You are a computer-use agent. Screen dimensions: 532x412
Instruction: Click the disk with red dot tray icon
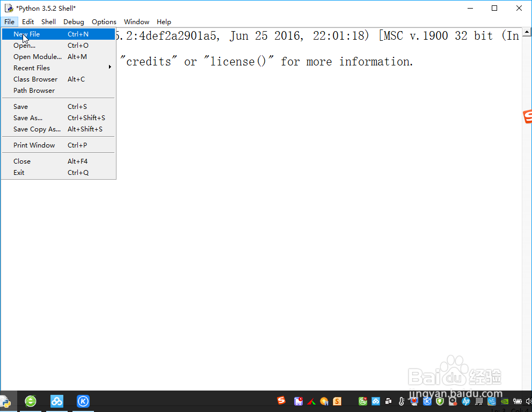(453, 401)
